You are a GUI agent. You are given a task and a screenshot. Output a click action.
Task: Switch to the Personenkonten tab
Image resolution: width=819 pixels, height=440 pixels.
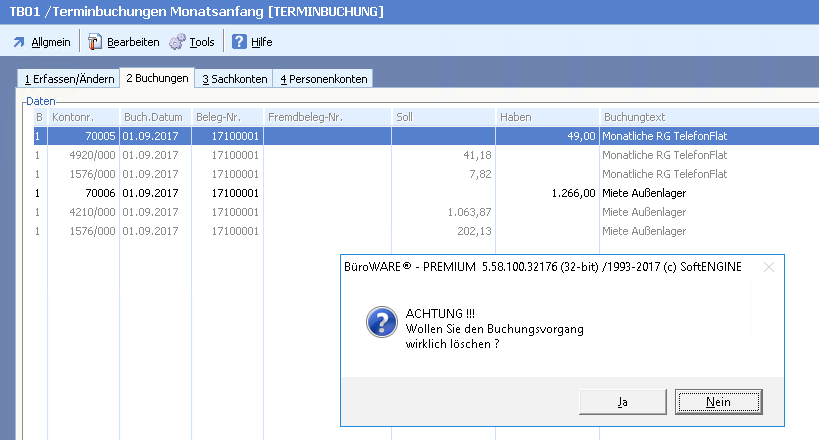(x=324, y=78)
